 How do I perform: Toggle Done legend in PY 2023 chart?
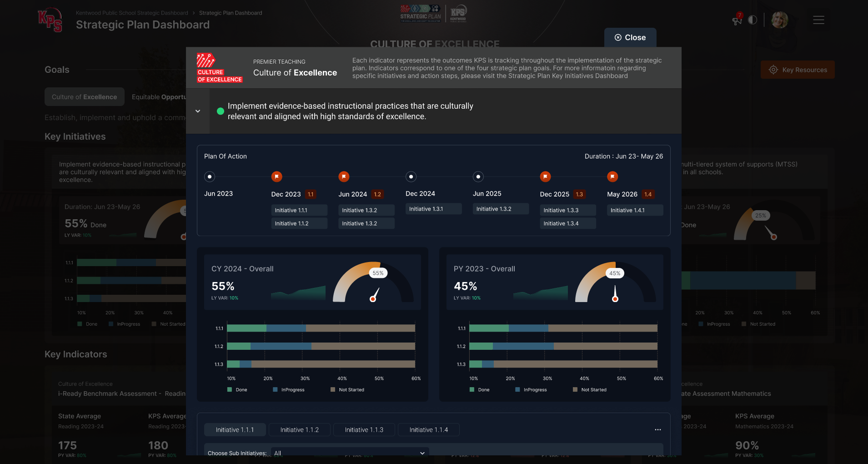point(480,389)
